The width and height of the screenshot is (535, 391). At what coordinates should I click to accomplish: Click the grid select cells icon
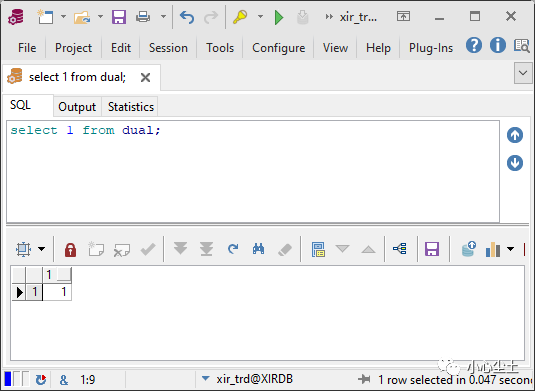coord(24,249)
